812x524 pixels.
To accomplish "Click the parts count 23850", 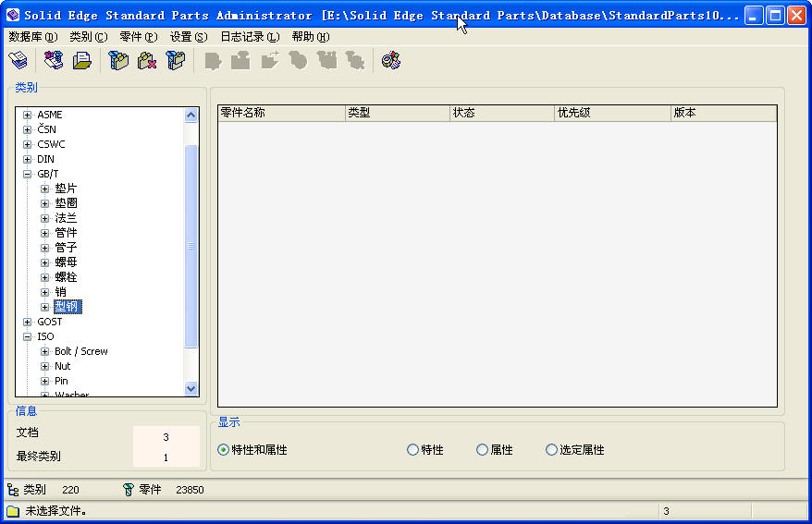I will [x=190, y=490].
